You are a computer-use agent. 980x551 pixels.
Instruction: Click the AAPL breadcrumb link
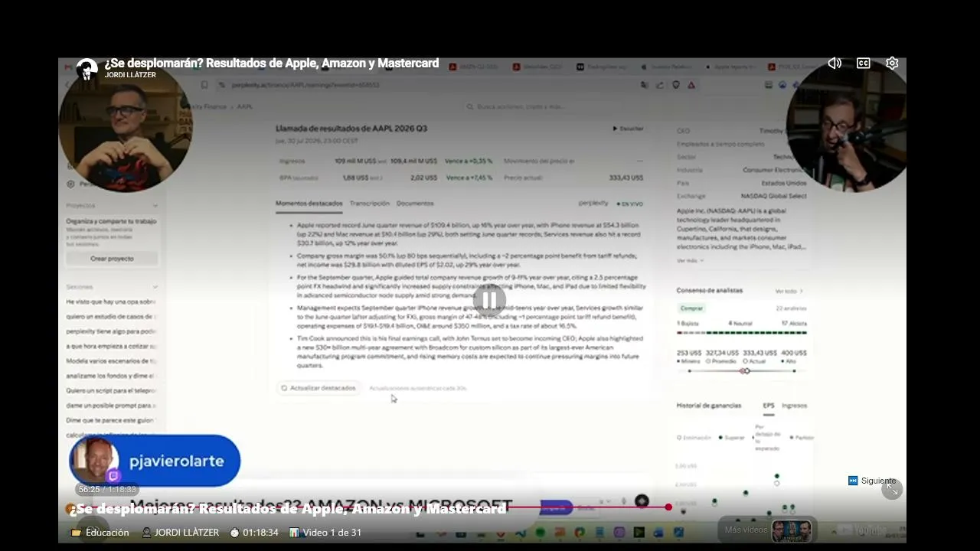pyautogui.click(x=245, y=107)
